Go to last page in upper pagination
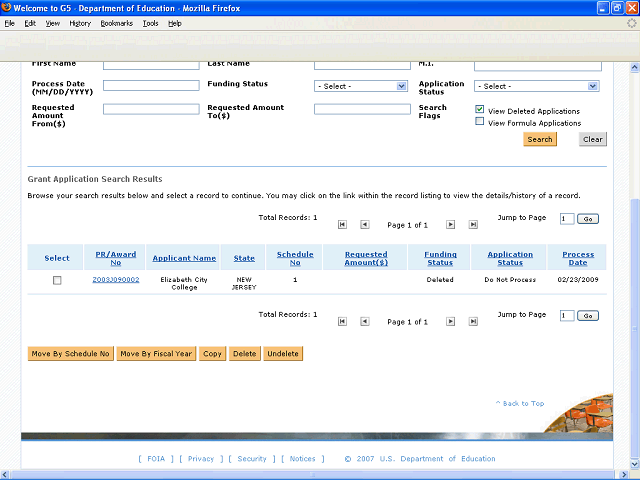This screenshot has height=480, width=640. 473,224
